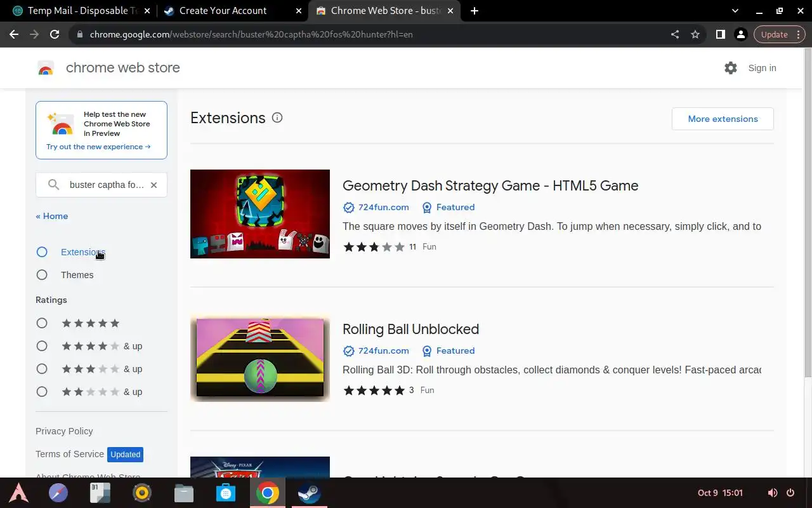812x508 pixels.
Task: Click the Update button in Chrome toolbar
Action: (780, 34)
